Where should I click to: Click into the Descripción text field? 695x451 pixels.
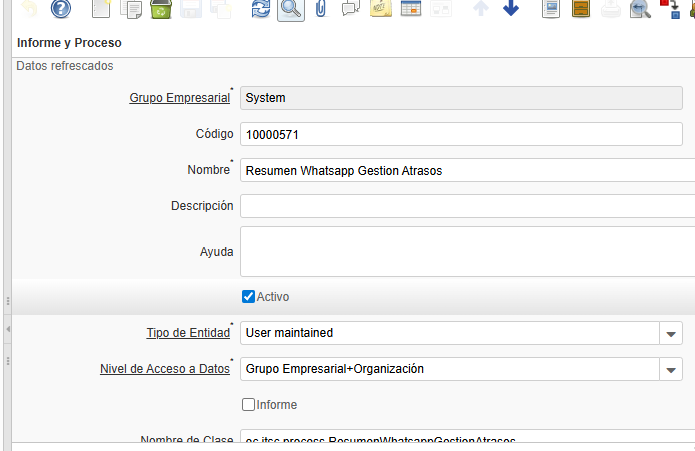coord(466,206)
